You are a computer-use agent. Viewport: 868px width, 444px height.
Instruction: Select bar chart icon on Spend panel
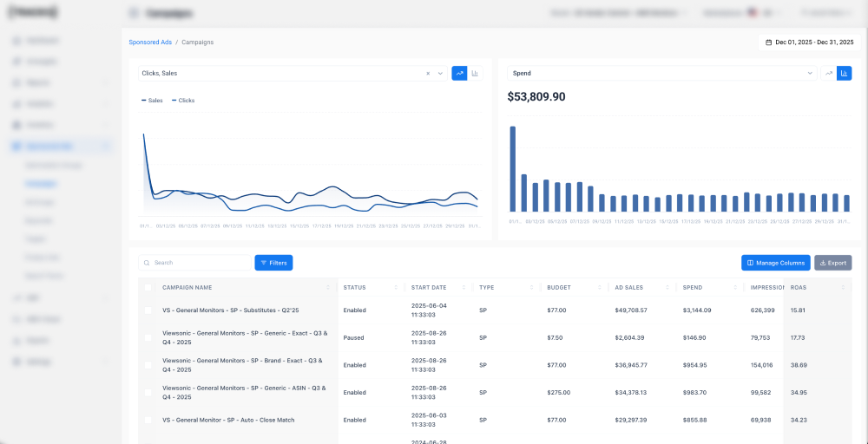coord(845,73)
